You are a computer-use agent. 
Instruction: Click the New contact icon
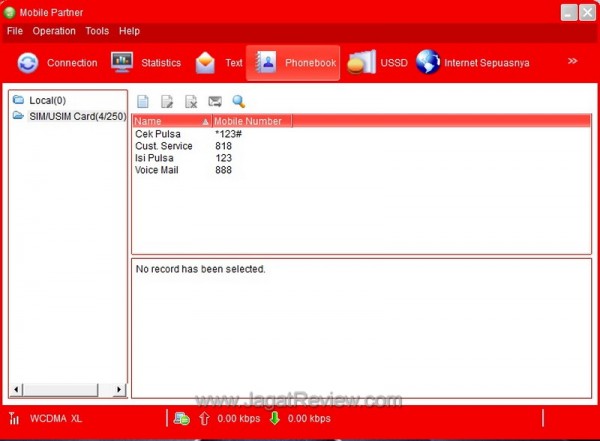point(143,101)
